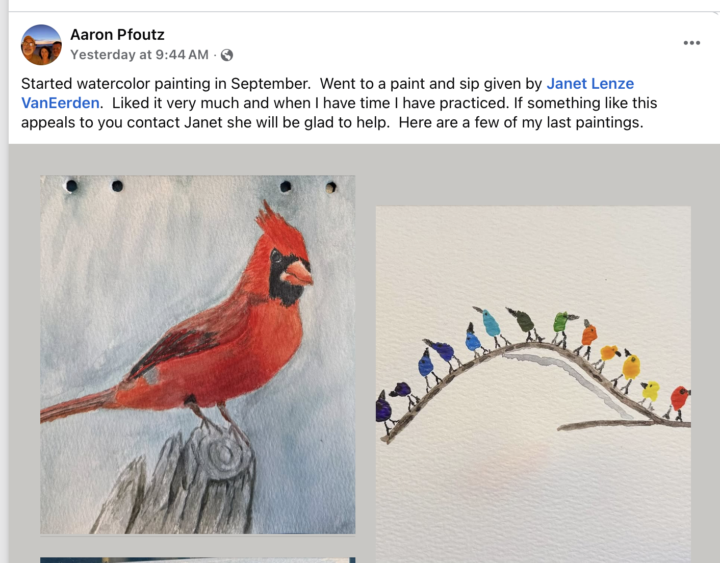Click the small yellow bird on the branch
This screenshot has height=563, width=720.
(651, 391)
